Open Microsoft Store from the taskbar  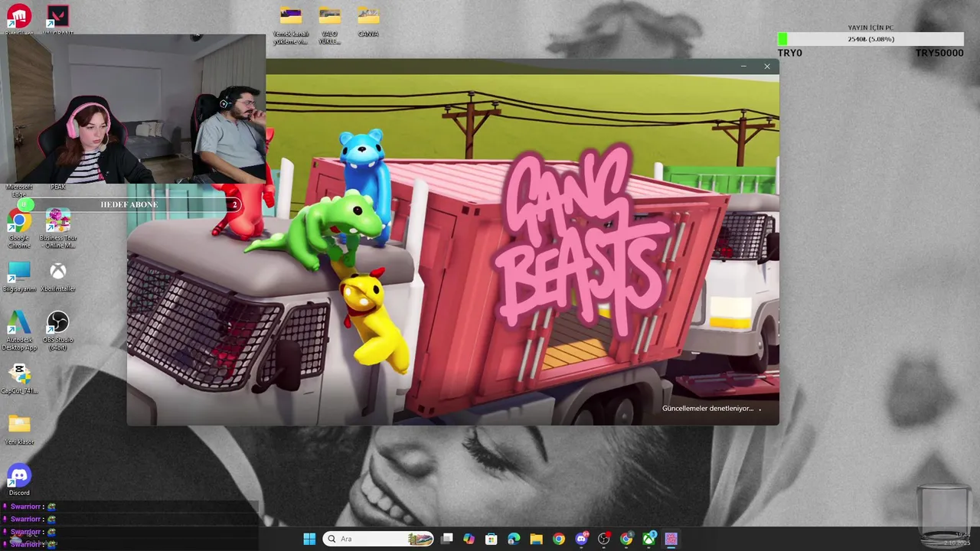click(x=492, y=539)
